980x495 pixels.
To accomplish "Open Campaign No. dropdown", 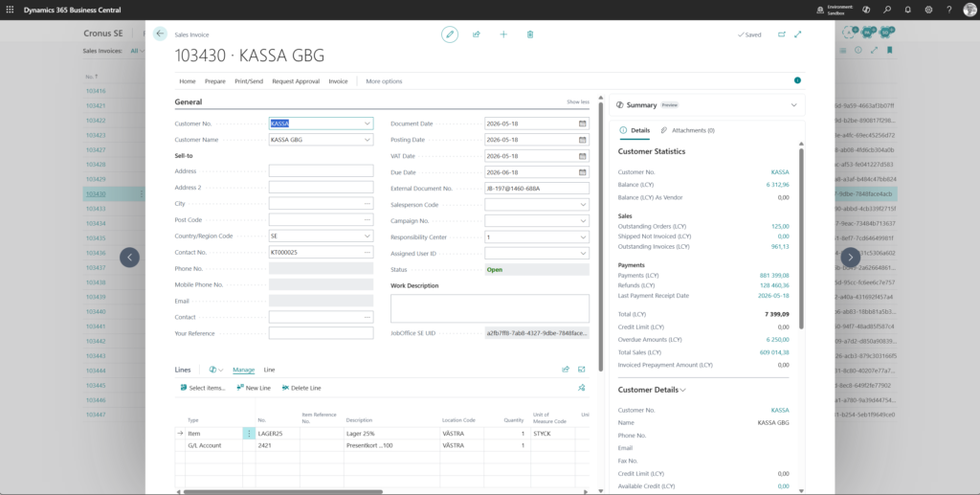I will [583, 220].
